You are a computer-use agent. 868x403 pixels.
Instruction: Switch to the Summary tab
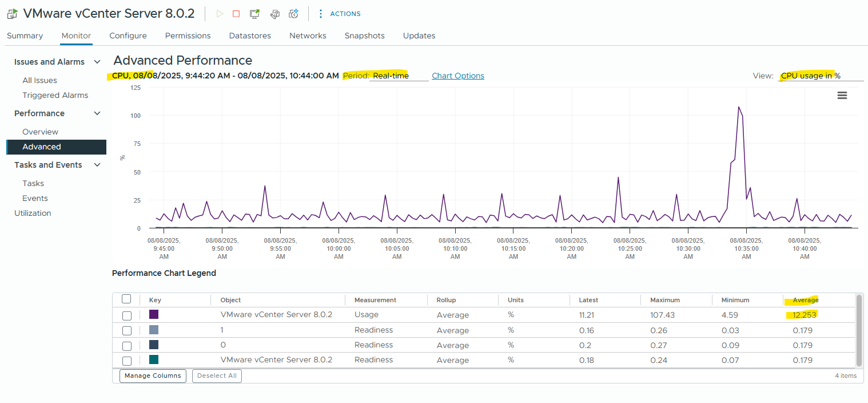[x=25, y=35]
